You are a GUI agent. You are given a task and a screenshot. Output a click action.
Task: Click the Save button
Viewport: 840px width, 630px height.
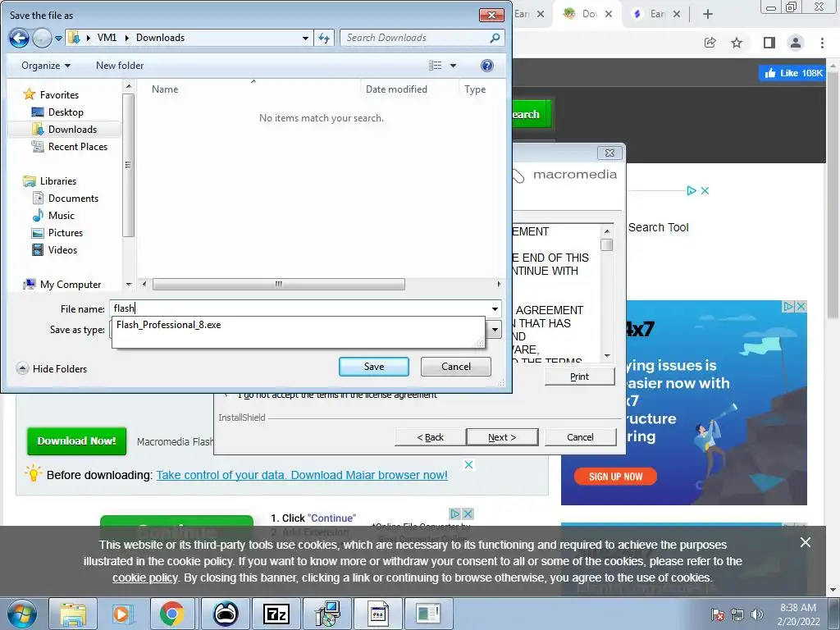[374, 367]
